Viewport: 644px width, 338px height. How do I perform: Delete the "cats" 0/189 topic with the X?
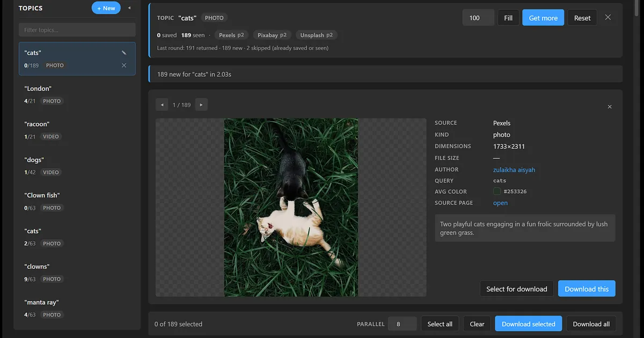pos(124,65)
